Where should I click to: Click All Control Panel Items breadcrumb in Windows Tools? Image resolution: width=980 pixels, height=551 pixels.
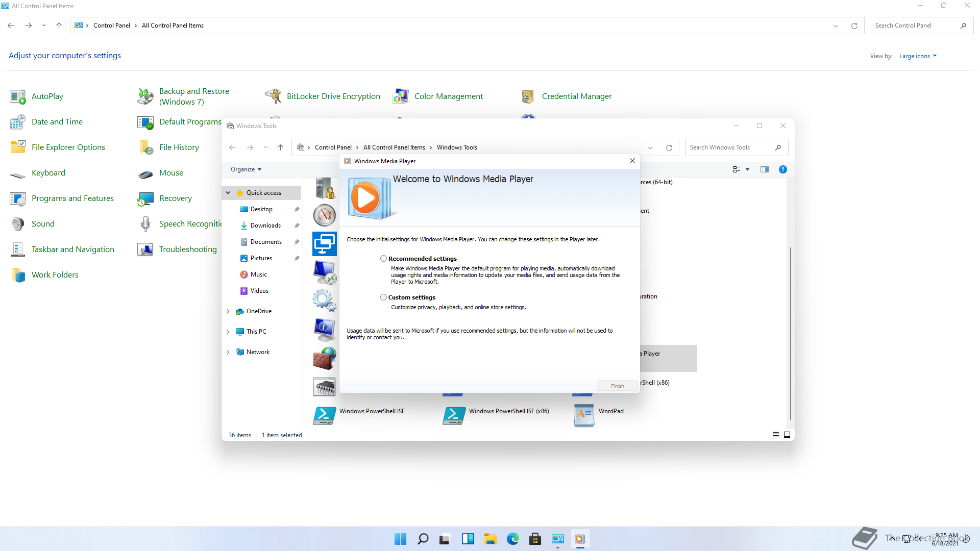[x=394, y=147]
